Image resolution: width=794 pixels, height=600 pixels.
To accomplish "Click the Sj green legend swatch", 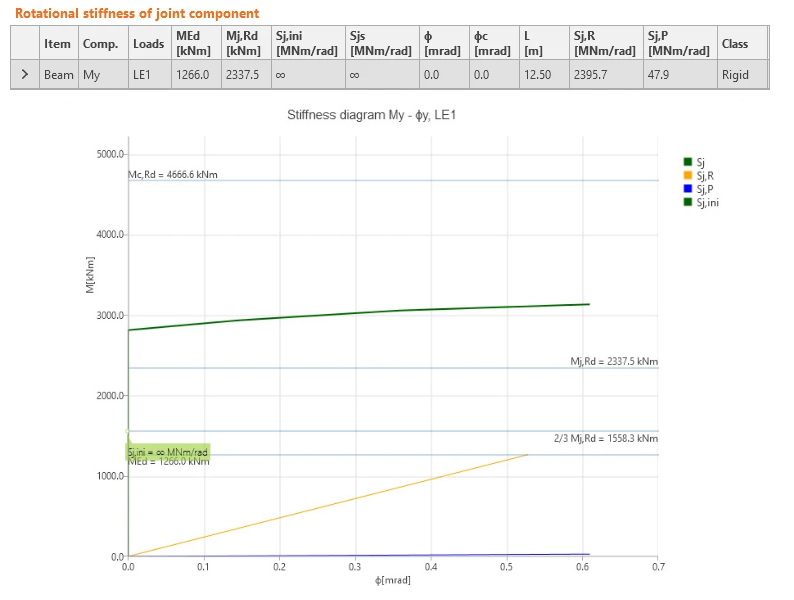I will 687,162.
